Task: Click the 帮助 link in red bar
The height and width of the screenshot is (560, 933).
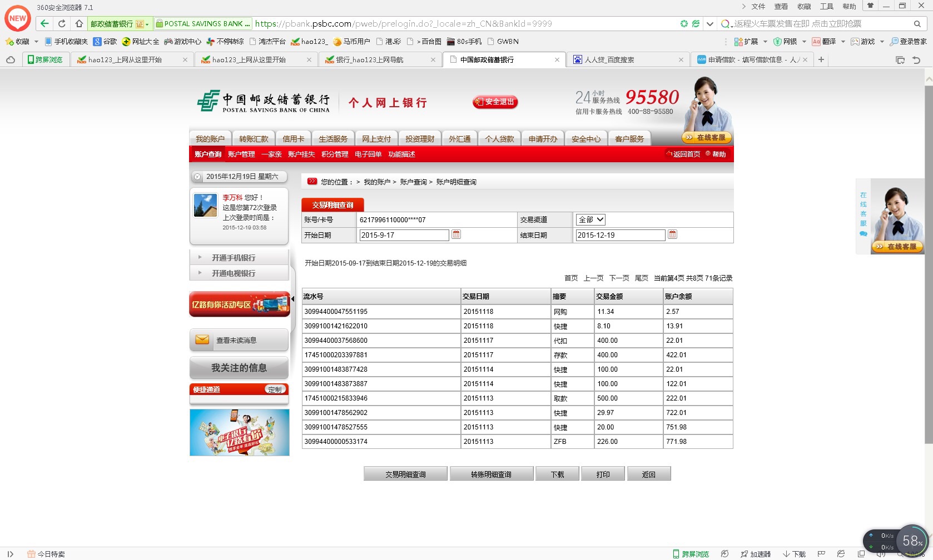Action: point(716,154)
